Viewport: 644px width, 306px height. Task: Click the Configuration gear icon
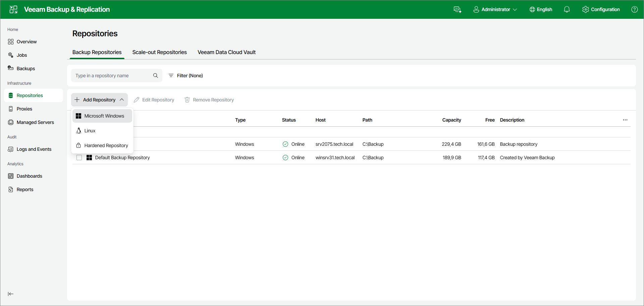click(586, 9)
